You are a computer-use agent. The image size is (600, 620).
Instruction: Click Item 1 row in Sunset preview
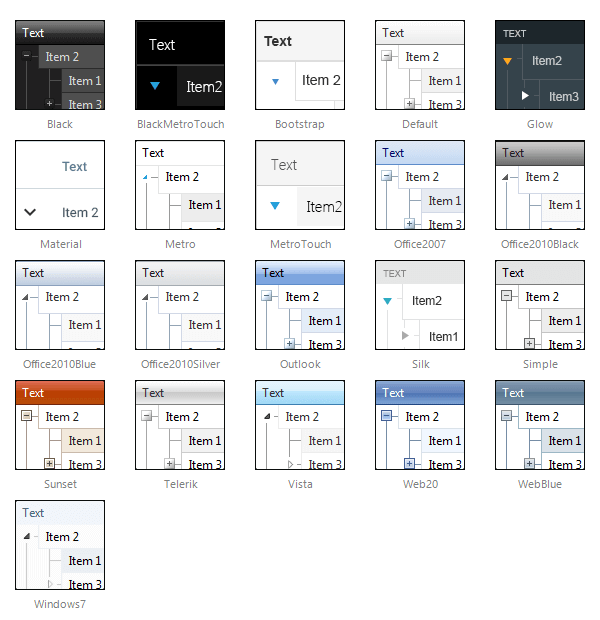83,441
